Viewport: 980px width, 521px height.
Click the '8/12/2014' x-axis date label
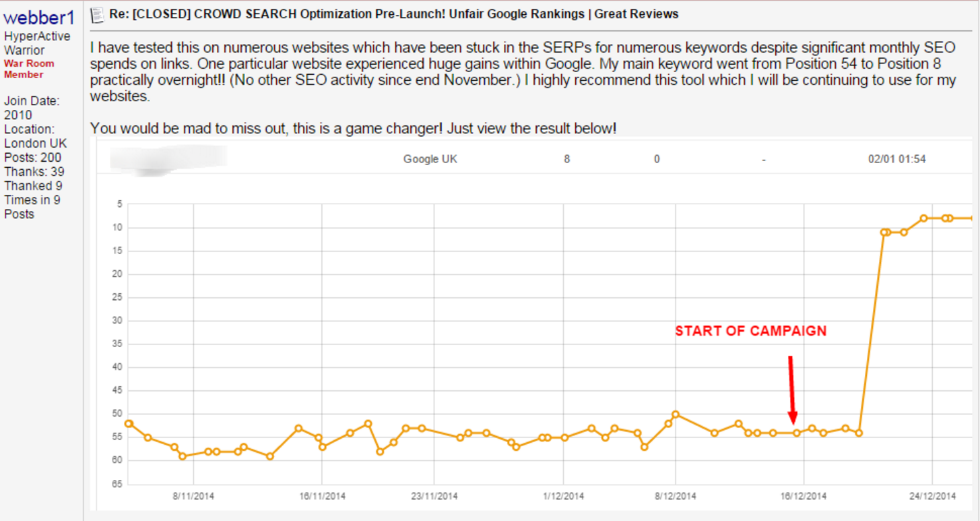click(676, 496)
